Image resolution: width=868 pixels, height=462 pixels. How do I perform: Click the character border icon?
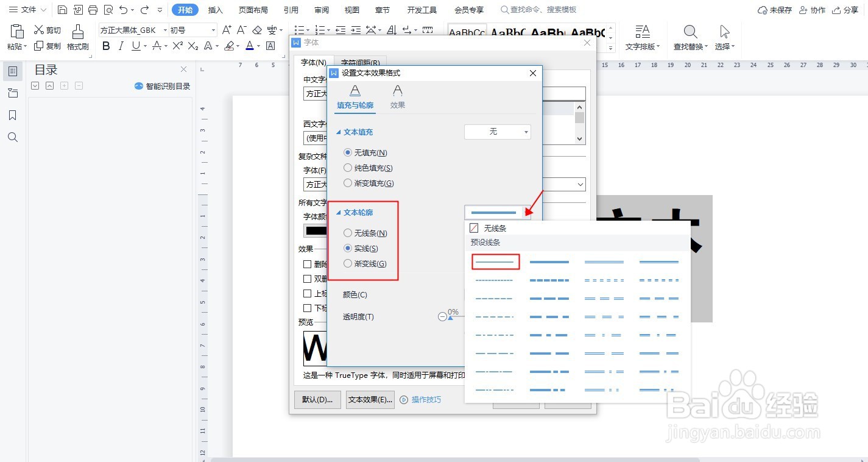pos(270,46)
